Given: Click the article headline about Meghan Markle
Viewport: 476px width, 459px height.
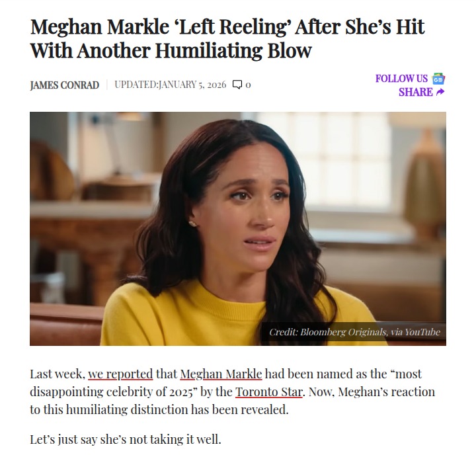Looking at the screenshot, I should [227, 38].
